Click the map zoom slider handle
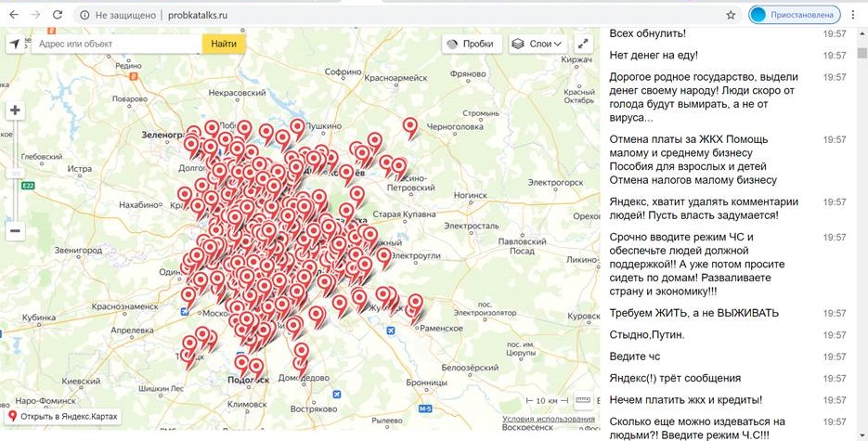 coord(16,174)
